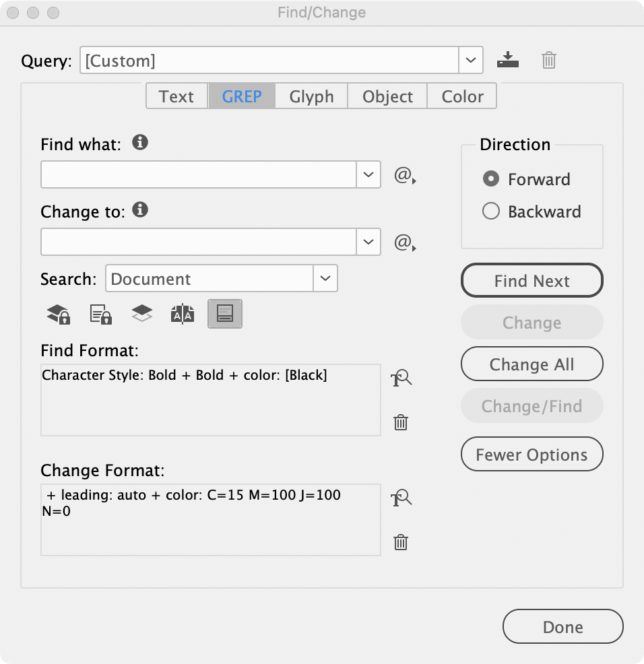Switch to the Object tab
Image resolution: width=644 pixels, height=664 pixels.
(387, 96)
